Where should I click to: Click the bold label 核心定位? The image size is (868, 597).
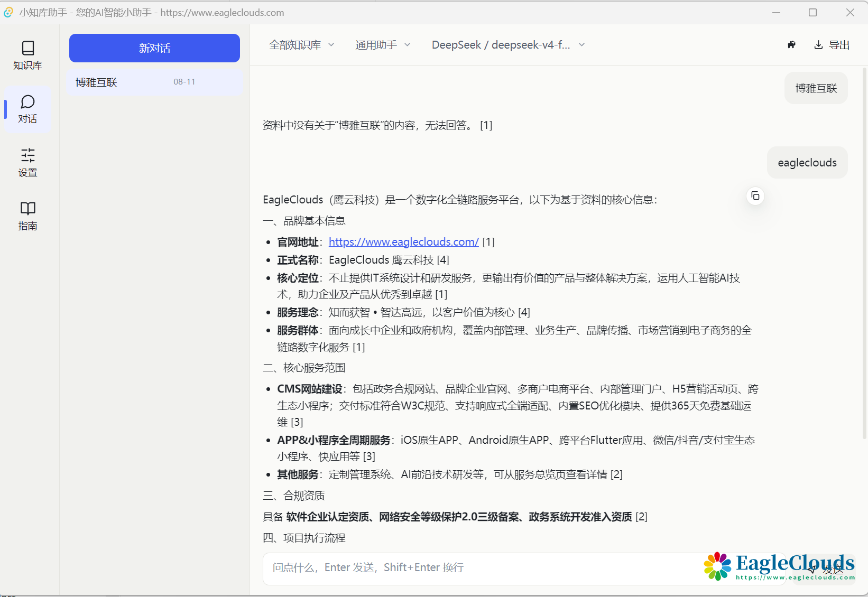(x=298, y=278)
